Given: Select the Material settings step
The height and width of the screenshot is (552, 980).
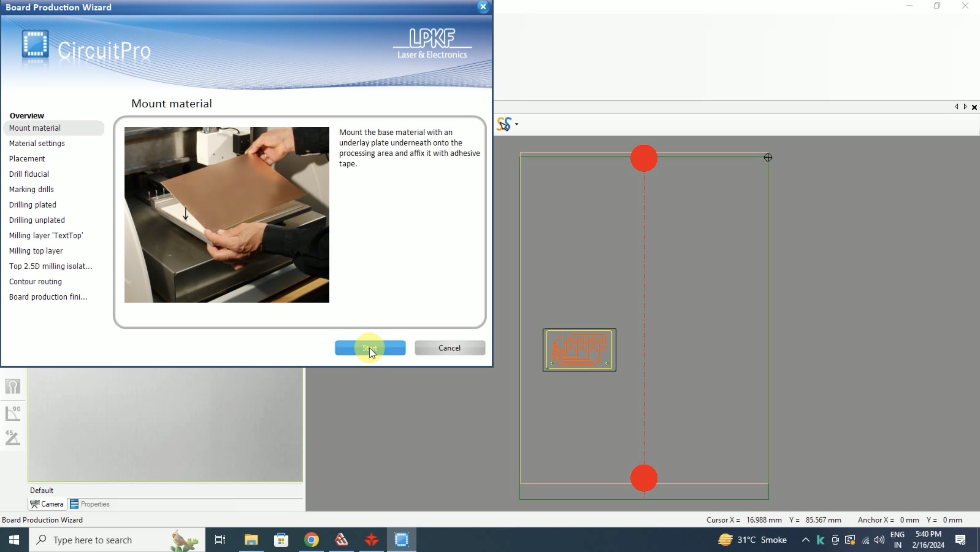Looking at the screenshot, I should tap(37, 143).
